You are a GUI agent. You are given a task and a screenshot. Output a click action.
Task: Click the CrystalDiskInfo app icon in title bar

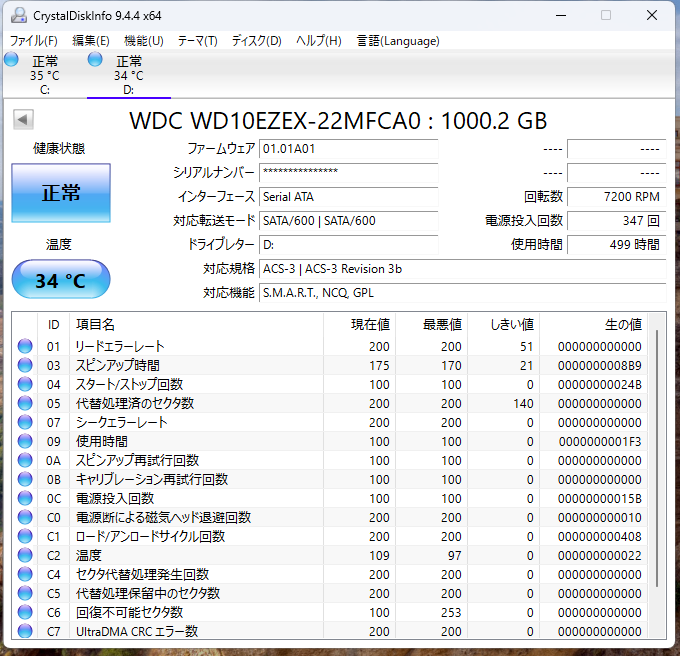pos(19,16)
